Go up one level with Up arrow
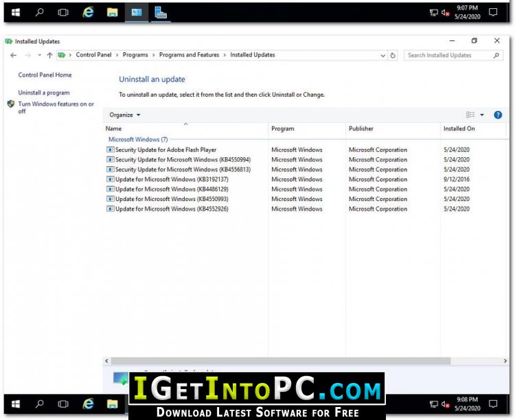 49,55
